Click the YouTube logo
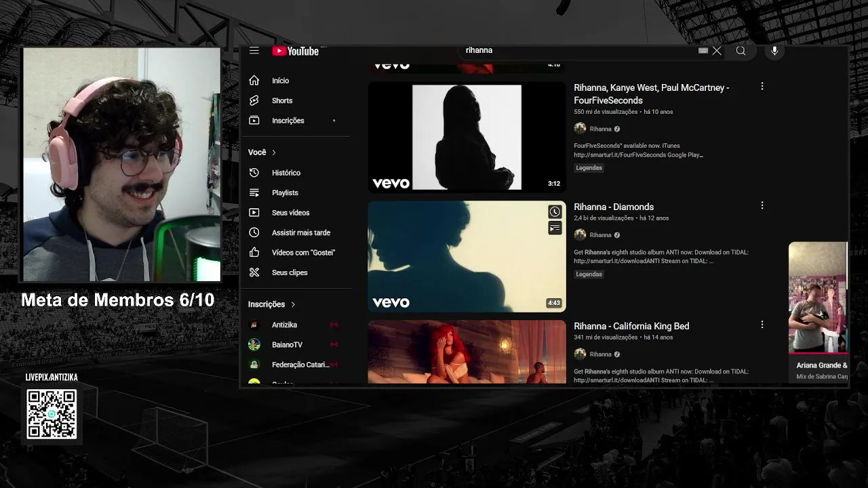868x488 pixels. 296,51
